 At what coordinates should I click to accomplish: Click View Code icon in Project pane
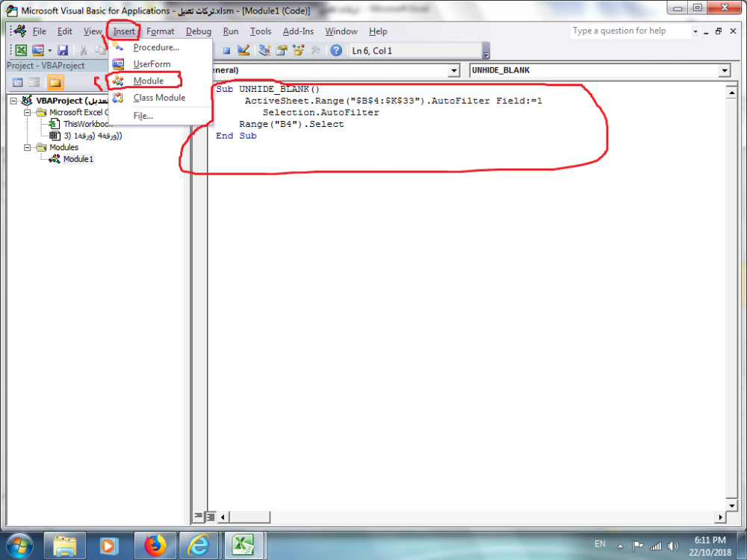[x=18, y=82]
